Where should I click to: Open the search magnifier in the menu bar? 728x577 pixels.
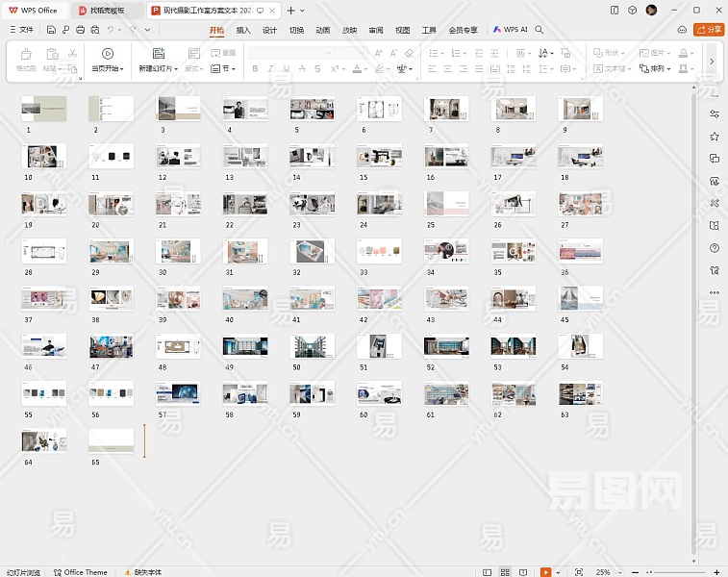pos(540,30)
